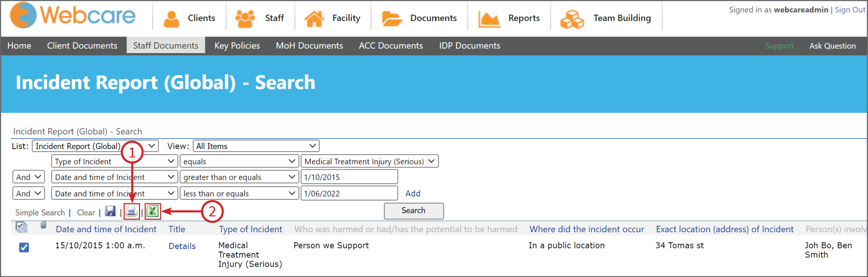
Task: Open the Details link of the incident
Action: click(x=182, y=246)
